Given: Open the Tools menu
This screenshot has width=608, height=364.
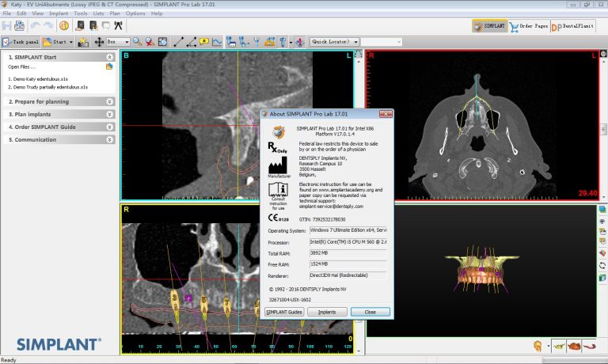Looking at the screenshot, I should 81,13.
